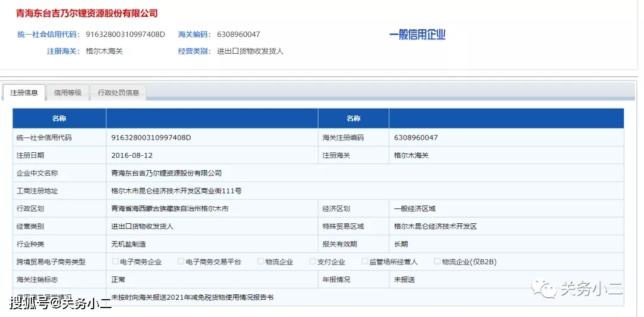This screenshot has width=644, height=317.
Task: Click header credit code 91632800310997408D
Action: click(x=125, y=35)
